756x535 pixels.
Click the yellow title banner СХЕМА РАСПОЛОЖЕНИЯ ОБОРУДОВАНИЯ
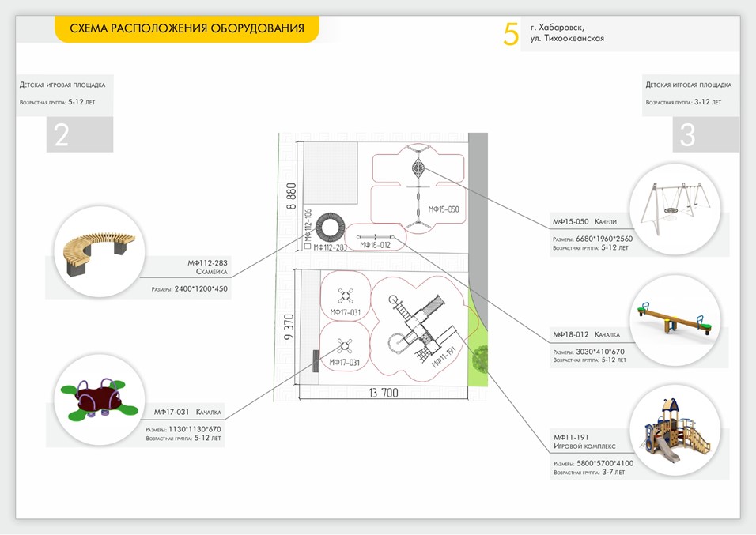pos(187,29)
